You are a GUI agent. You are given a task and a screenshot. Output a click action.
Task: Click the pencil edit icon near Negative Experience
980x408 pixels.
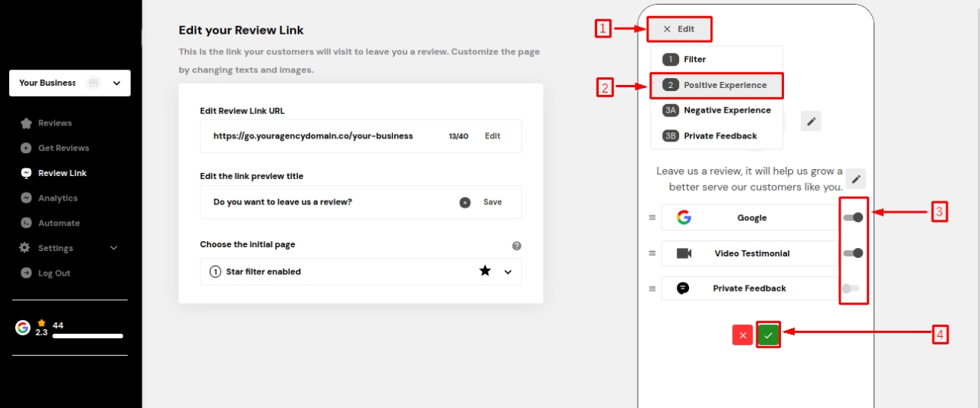point(812,121)
